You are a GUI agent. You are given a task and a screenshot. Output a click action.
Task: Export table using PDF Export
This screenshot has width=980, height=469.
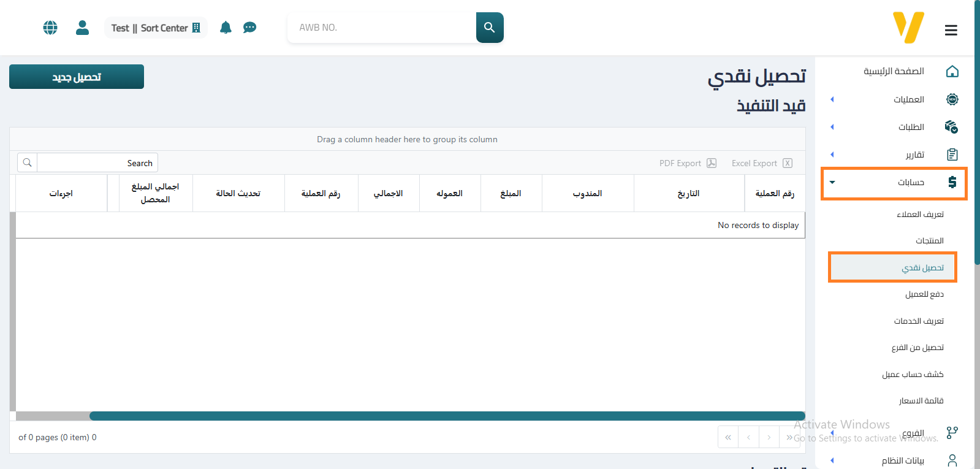[687, 163]
